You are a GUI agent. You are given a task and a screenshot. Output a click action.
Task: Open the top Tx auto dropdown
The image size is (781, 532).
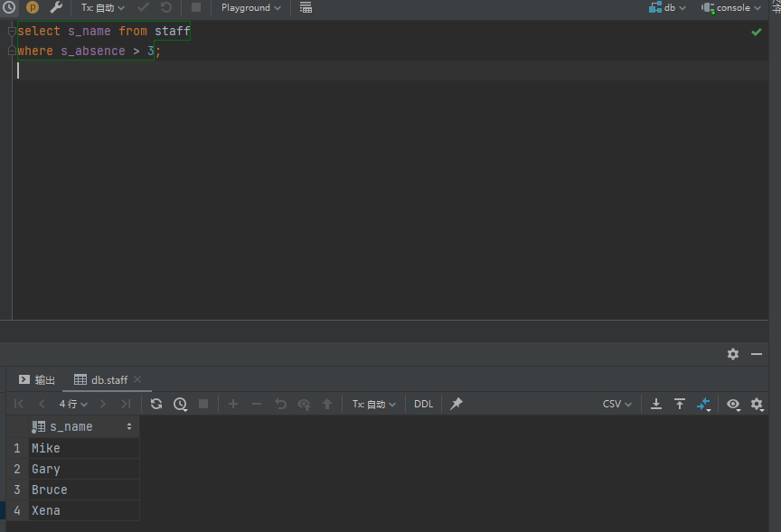[103, 8]
